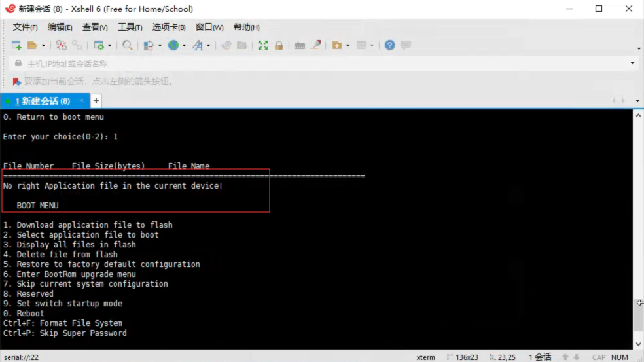Click the line 'Ctrl+F: Format File System'
644x362 pixels.
click(x=62, y=323)
